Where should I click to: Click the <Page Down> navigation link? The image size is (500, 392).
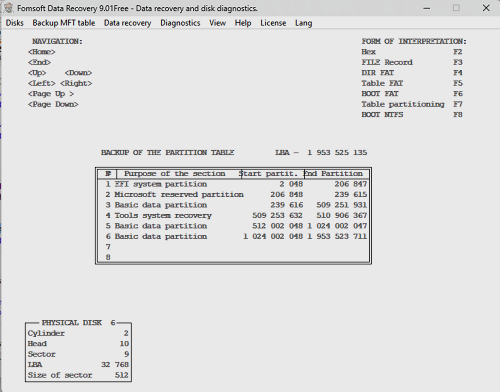pyautogui.click(x=53, y=104)
